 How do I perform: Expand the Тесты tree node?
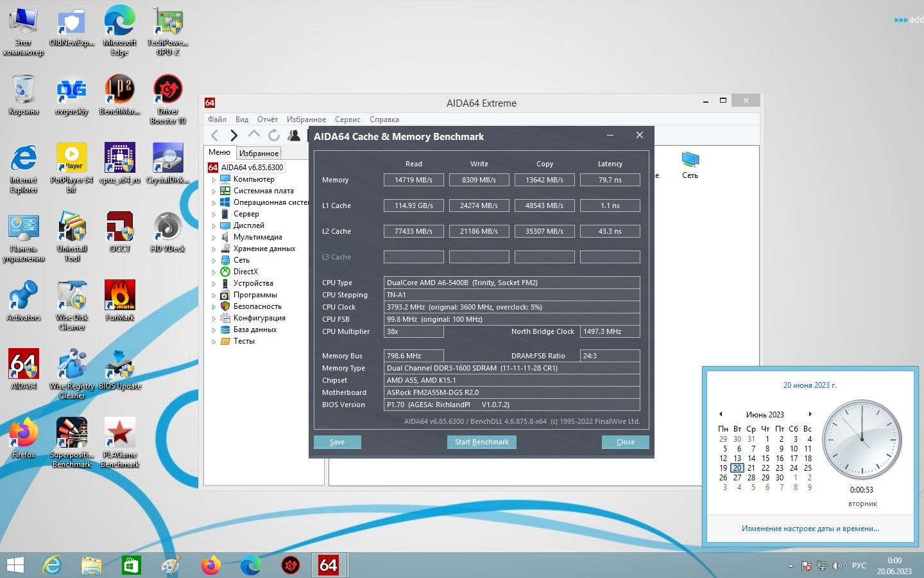(x=214, y=342)
